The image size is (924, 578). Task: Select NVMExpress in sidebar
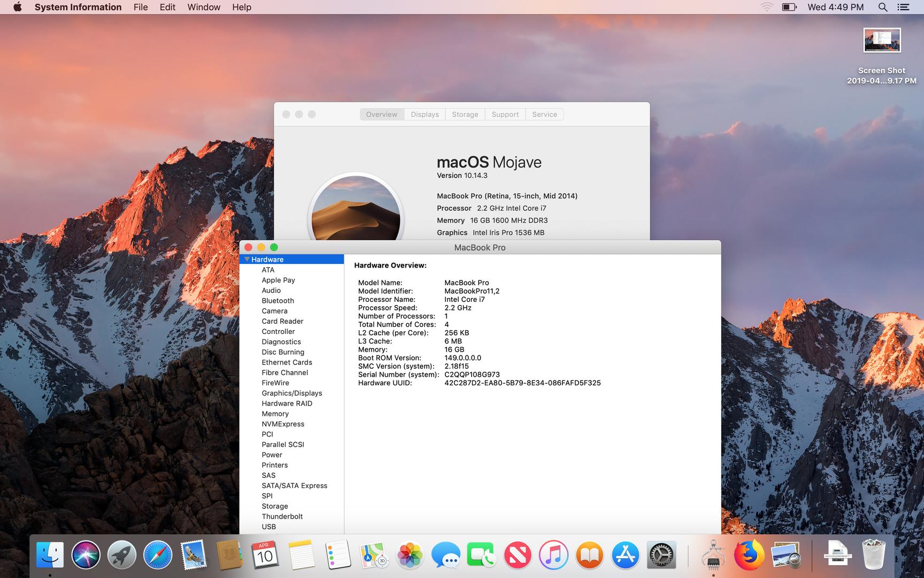click(x=283, y=424)
